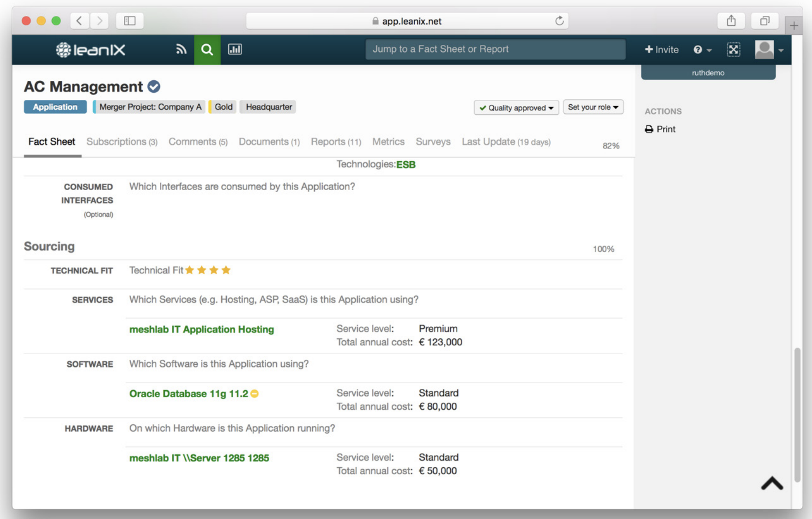This screenshot has width=812, height=519.
Task: Click Merger Project: Company A tag
Action: (x=149, y=107)
